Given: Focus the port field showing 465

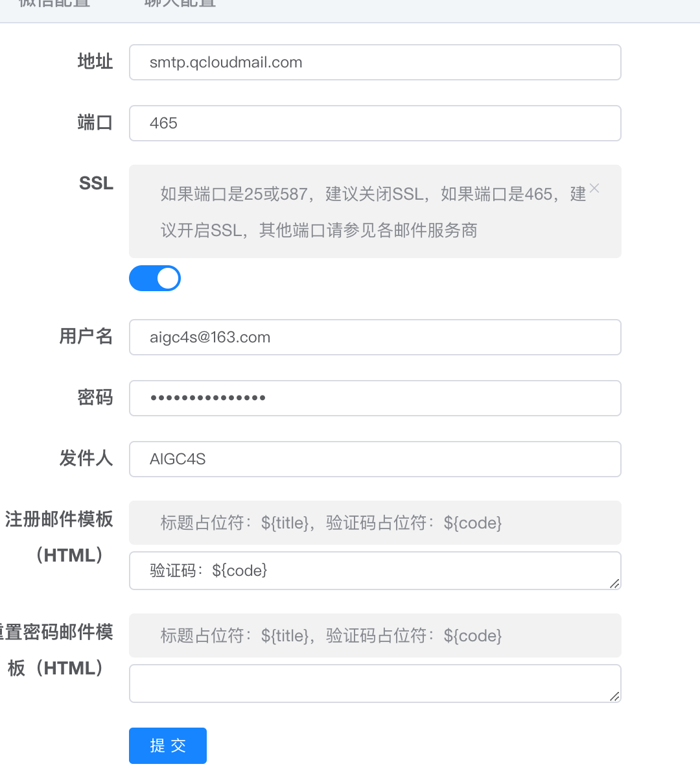Looking at the screenshot, I should (x=375, y=123).
